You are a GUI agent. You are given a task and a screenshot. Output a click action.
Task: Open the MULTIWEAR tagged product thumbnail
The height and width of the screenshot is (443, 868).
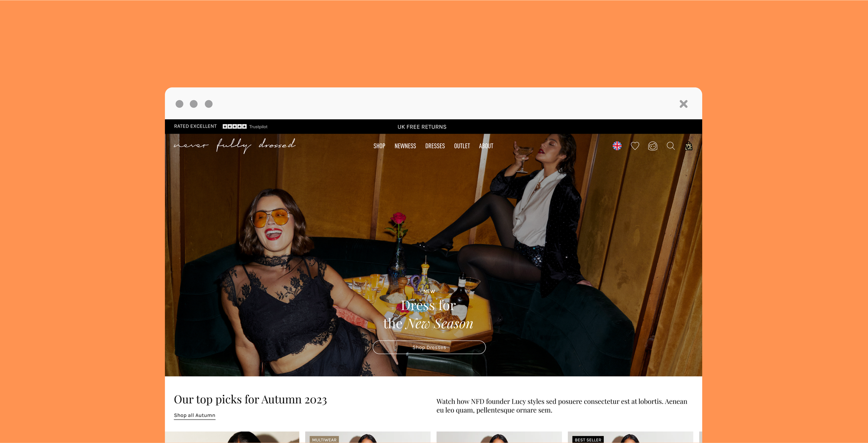tap(368, 437)
